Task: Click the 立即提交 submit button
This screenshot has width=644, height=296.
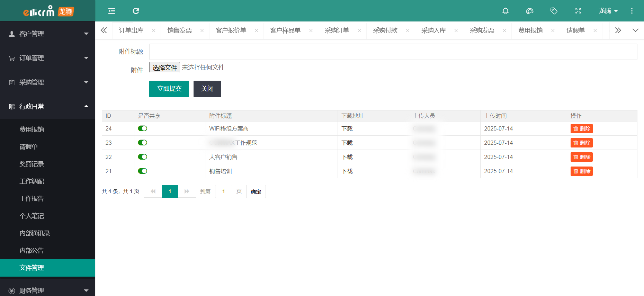Action: click(x=169, y=89)
